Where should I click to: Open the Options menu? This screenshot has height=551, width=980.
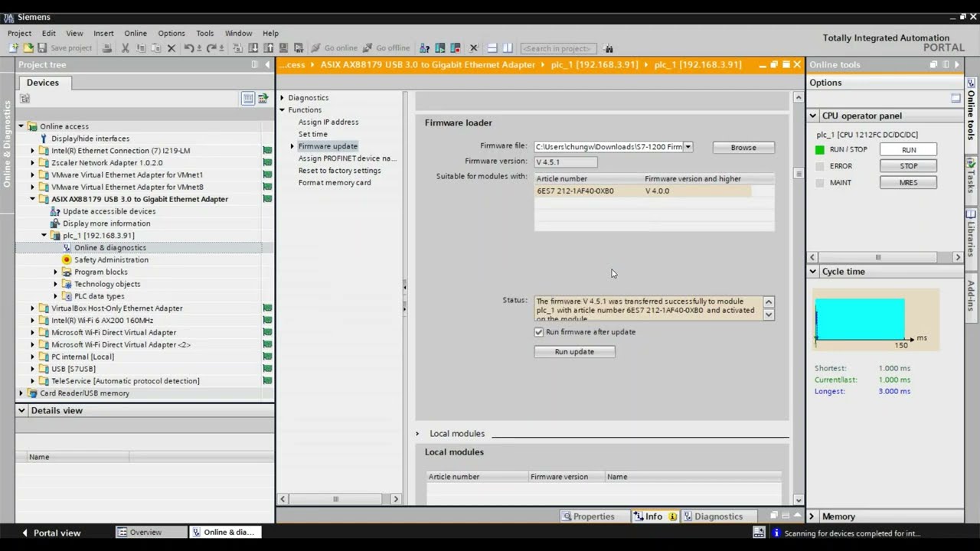(x=171, y=33)
